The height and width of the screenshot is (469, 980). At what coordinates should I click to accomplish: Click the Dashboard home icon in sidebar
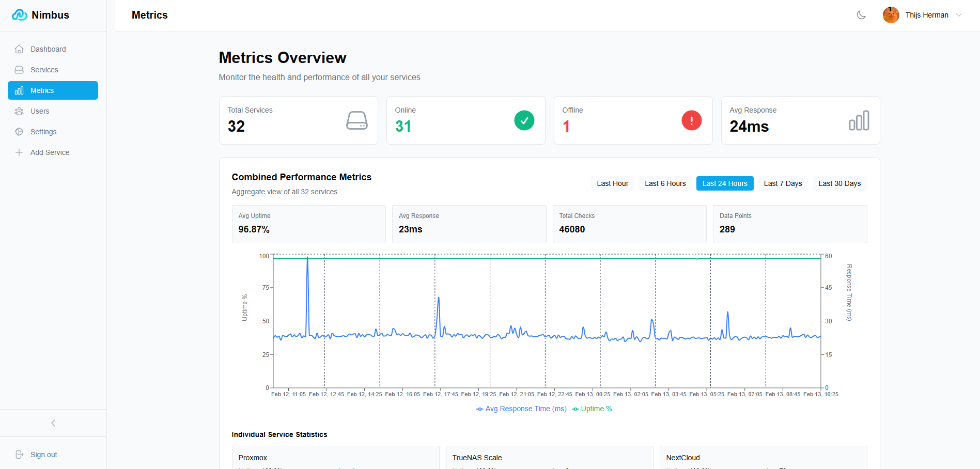pos(19,49)
